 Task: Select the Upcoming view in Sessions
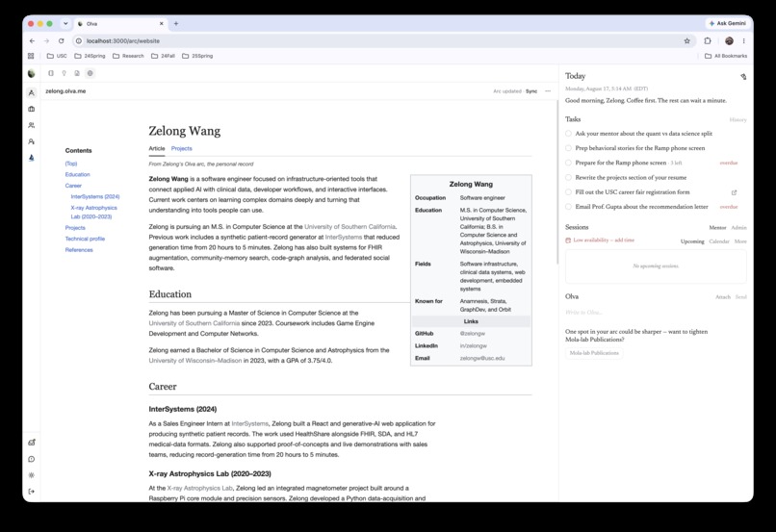click(x=692, y=241)
